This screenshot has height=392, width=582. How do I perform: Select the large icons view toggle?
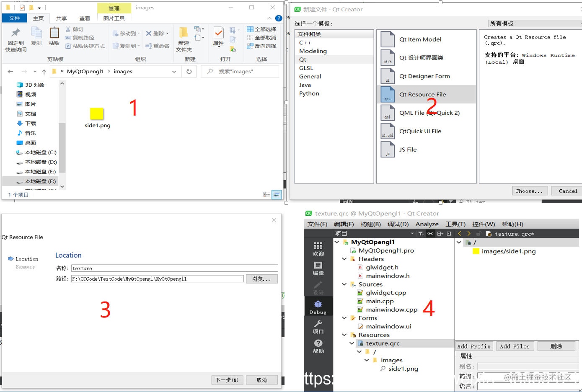277,195
